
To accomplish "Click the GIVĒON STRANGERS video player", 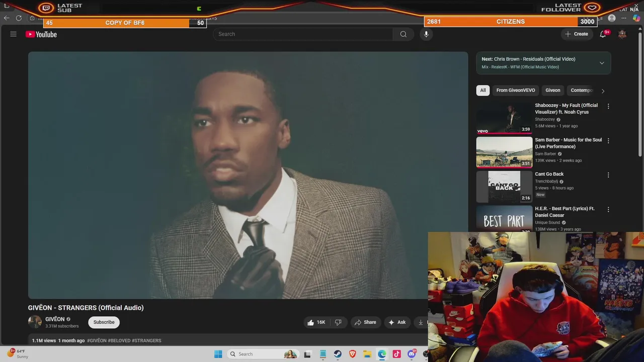I will tap(248, 175).
